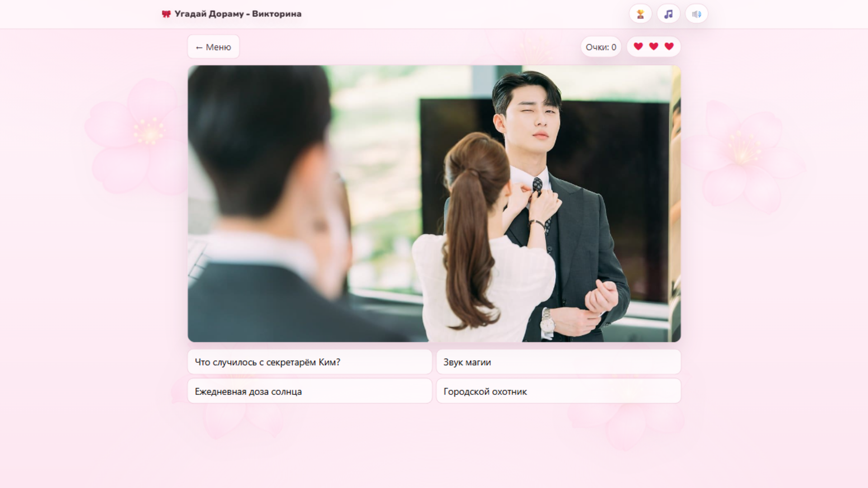Select answer Что случилось с секретарём Ким?
The height and width of the screenshot is (488, 868).
click(x=309, y=362)
